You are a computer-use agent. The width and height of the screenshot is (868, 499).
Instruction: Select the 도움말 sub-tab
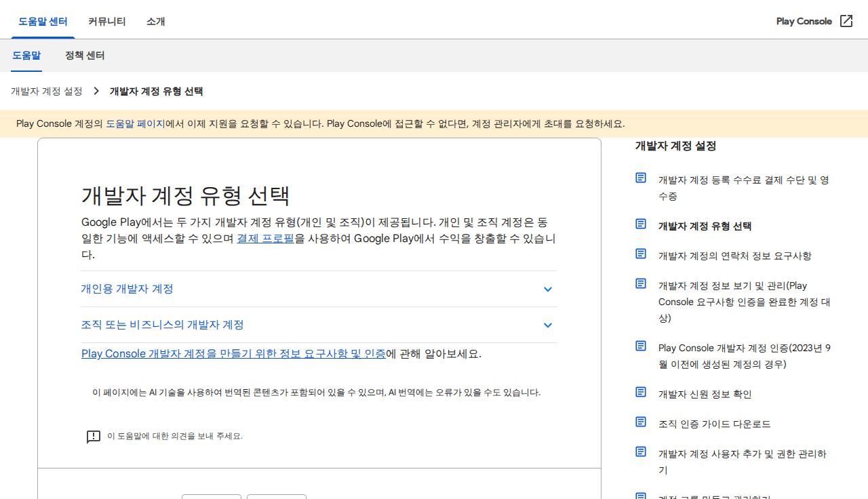click(x=26, y=56)
